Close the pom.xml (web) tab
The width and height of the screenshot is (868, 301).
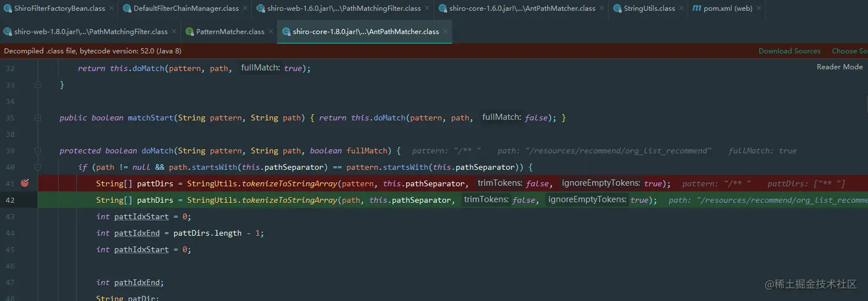(x=758, y=9)
